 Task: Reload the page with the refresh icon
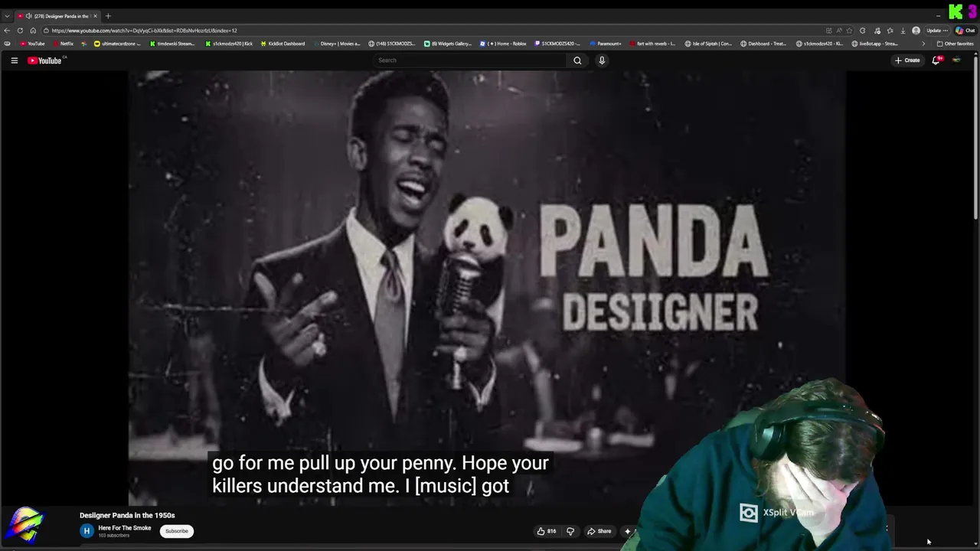(x=20, y=31)
